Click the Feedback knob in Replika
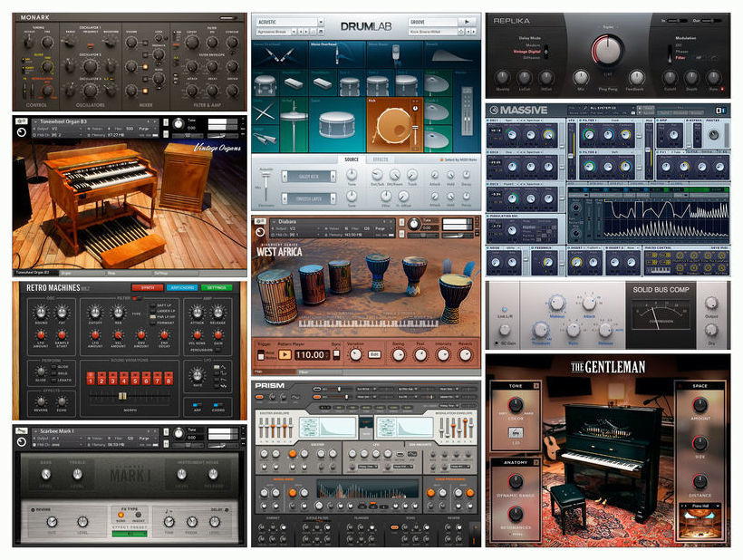Screen dimensions: 743x560 [636, 78]
